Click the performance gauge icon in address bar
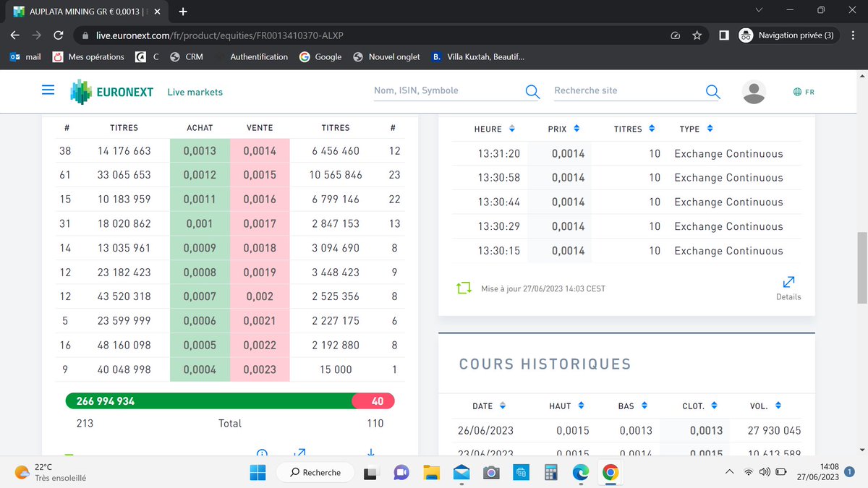 pos(676,35)
